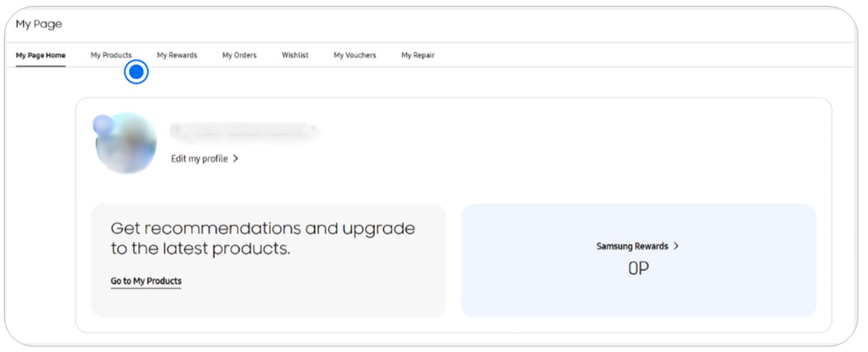
Task: Open the My Rewards tab
Action: click(x=177, y=55)
